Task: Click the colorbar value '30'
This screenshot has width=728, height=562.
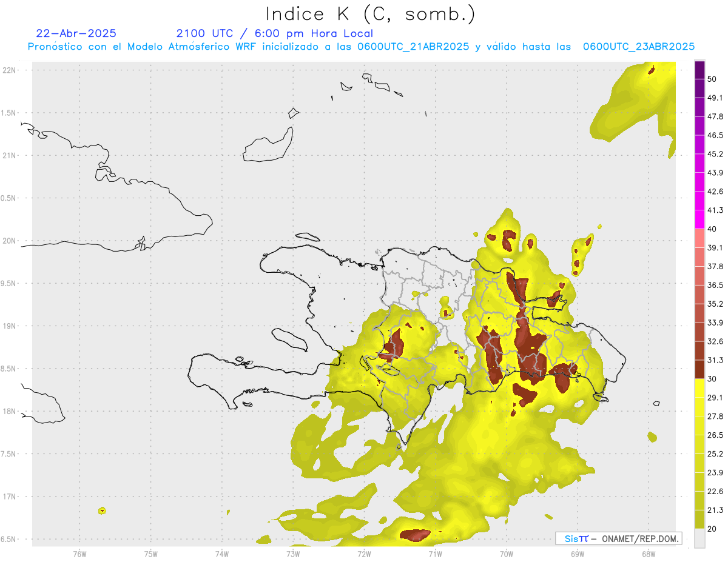Action: (x=712, y=379)
